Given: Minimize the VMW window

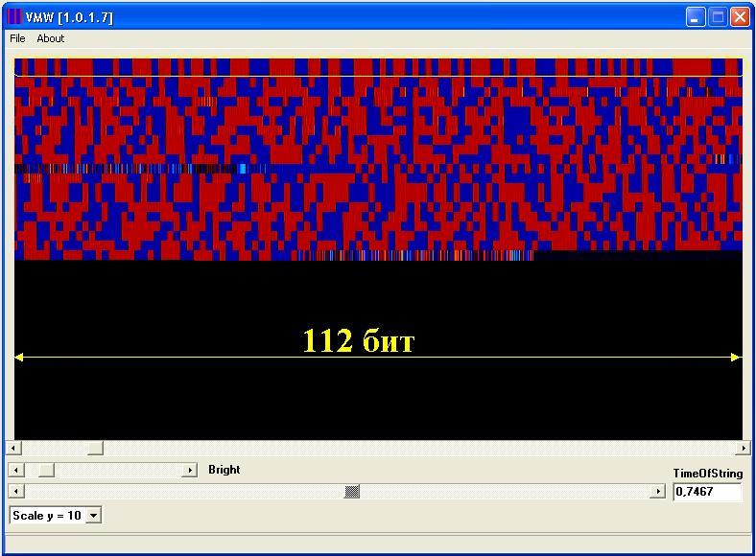Looking at the screenshot, I should pos(696,17).
